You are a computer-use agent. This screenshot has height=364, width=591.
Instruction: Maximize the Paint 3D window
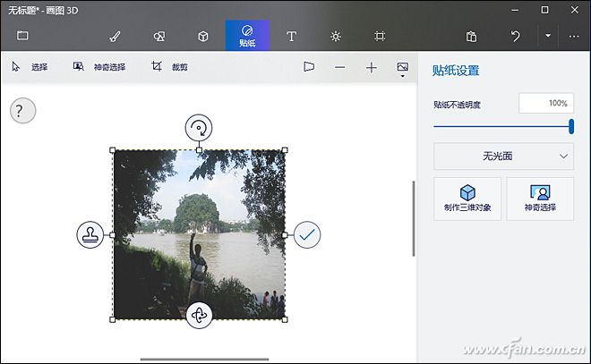(544, 10)
